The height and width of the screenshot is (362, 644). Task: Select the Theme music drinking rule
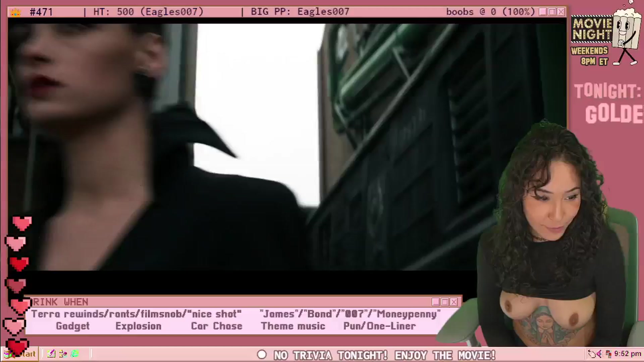pyautogui.click(x=293, y=326)
